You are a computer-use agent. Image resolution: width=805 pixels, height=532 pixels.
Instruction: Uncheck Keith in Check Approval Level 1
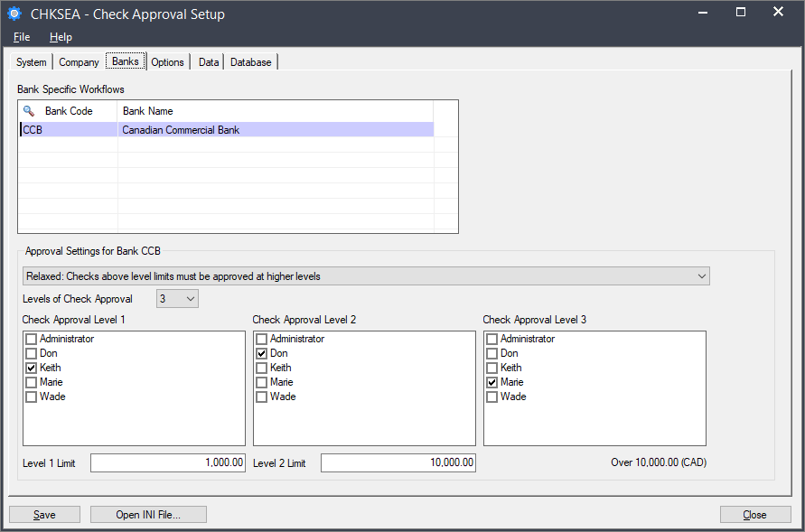pyautogui.click(x=32, y=368)
